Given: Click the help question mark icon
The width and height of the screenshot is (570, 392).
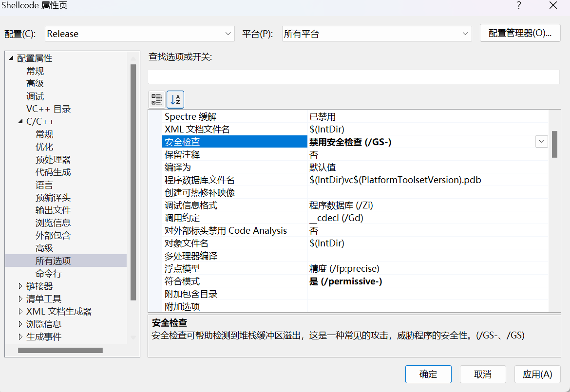Looking at the screenshot, I should pos(519,6).
